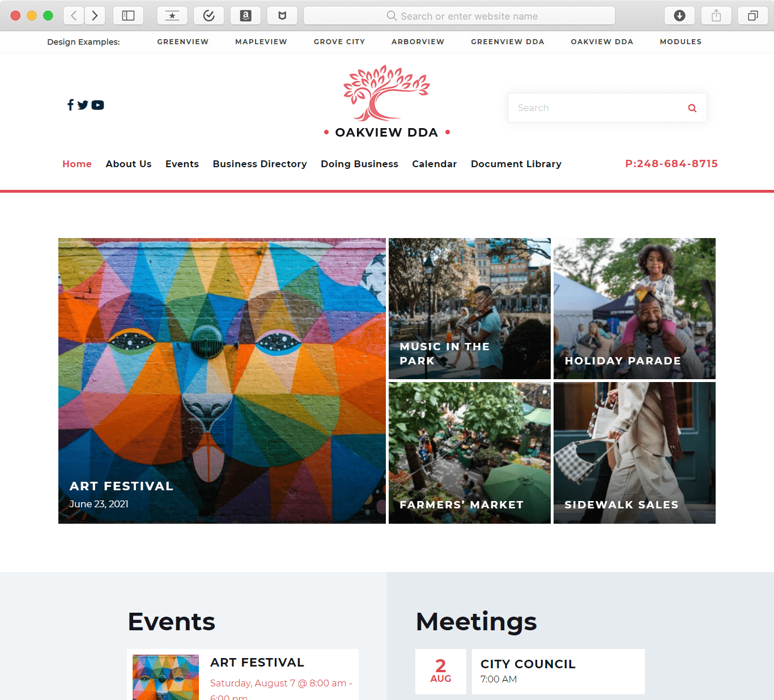This screenshot has width=774, height=700.
Task: Select the Home menu item
Action: click(77, 164)
